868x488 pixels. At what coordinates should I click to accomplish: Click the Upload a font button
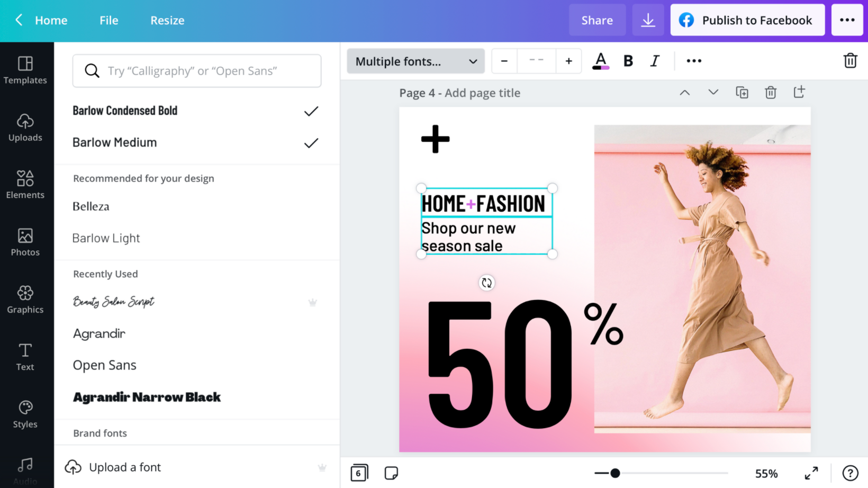[x=125, y=467]
